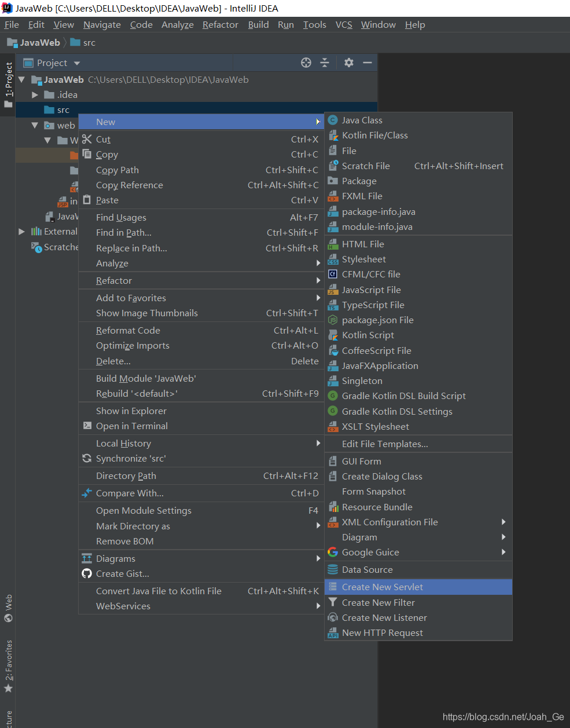Click src breadcrumb in navigation bar
The image size is (570, 728).
tap(83, 43)
